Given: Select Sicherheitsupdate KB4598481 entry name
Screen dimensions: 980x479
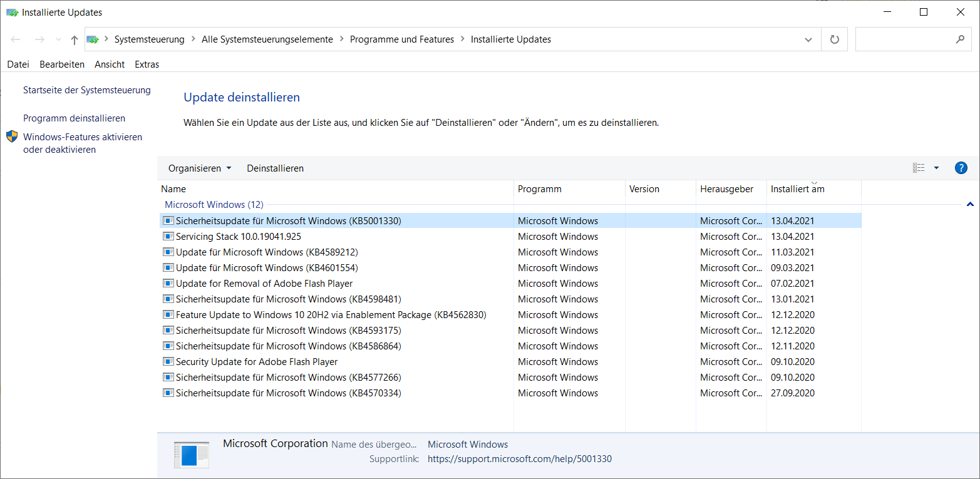Looking at the screenshot, I should (x=289, y=299).
